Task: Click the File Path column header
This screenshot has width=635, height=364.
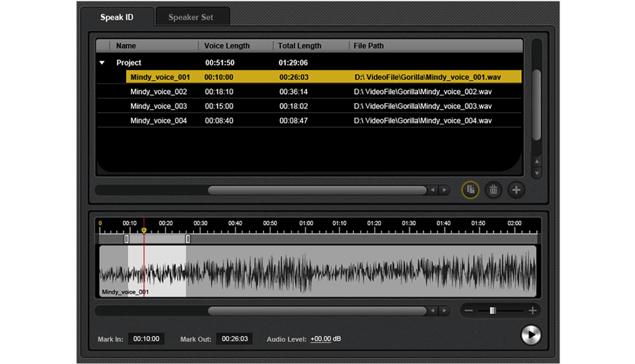Action: pos(436,46)
